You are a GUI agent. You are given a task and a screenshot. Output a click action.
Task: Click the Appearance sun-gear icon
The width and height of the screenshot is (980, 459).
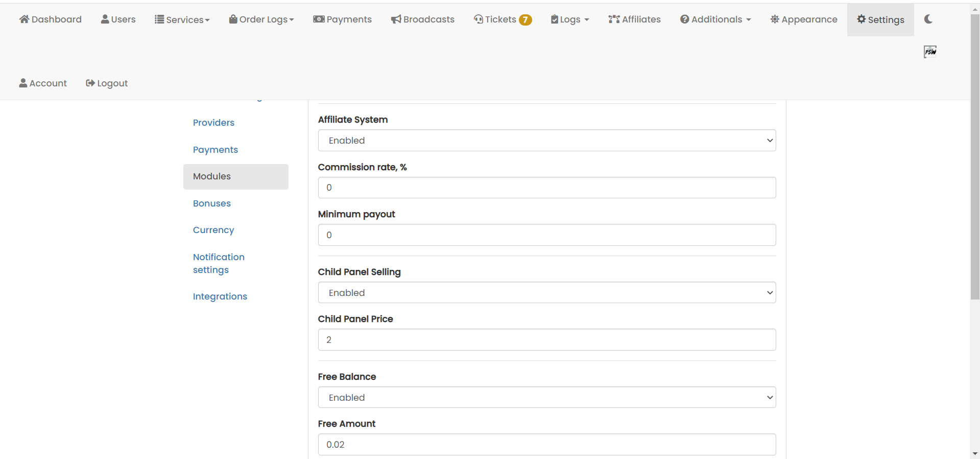(775, 19)
